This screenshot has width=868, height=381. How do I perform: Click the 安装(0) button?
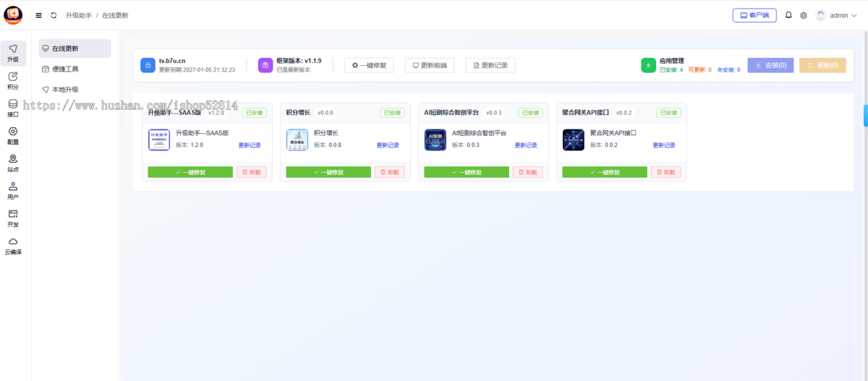click(770, 66)
